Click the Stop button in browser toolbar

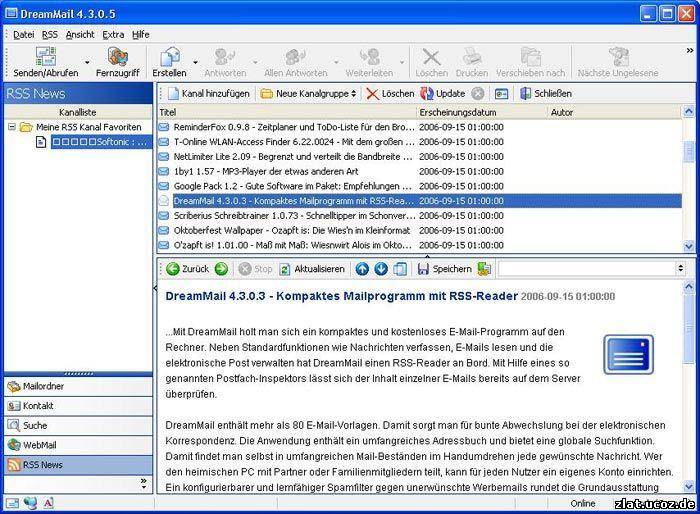tap(255, 269)
